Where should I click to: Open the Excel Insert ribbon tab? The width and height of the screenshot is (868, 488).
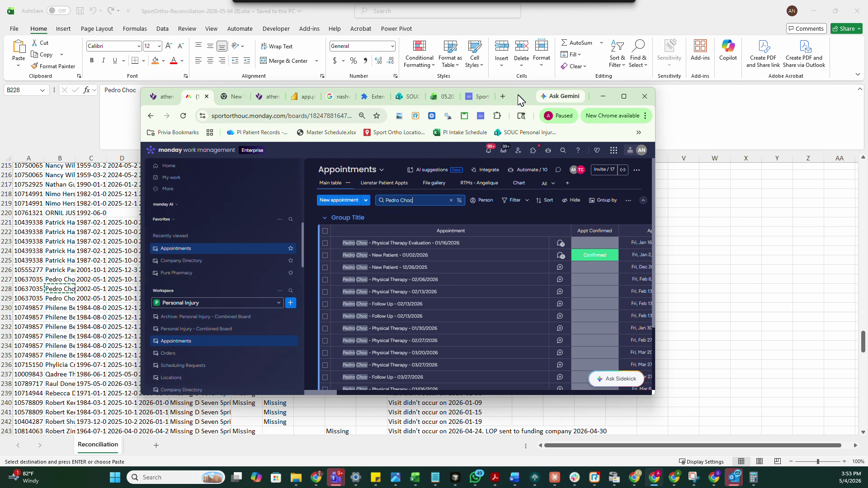point(63,28)
